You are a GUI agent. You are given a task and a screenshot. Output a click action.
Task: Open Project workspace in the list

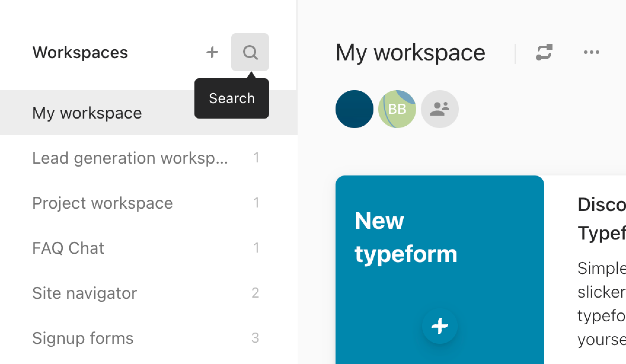tap(149, 203)
